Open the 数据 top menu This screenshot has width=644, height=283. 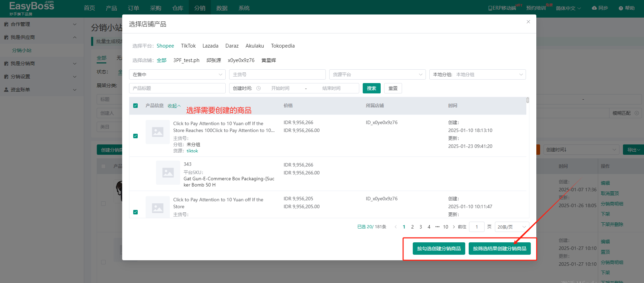[x=222, y=8]
